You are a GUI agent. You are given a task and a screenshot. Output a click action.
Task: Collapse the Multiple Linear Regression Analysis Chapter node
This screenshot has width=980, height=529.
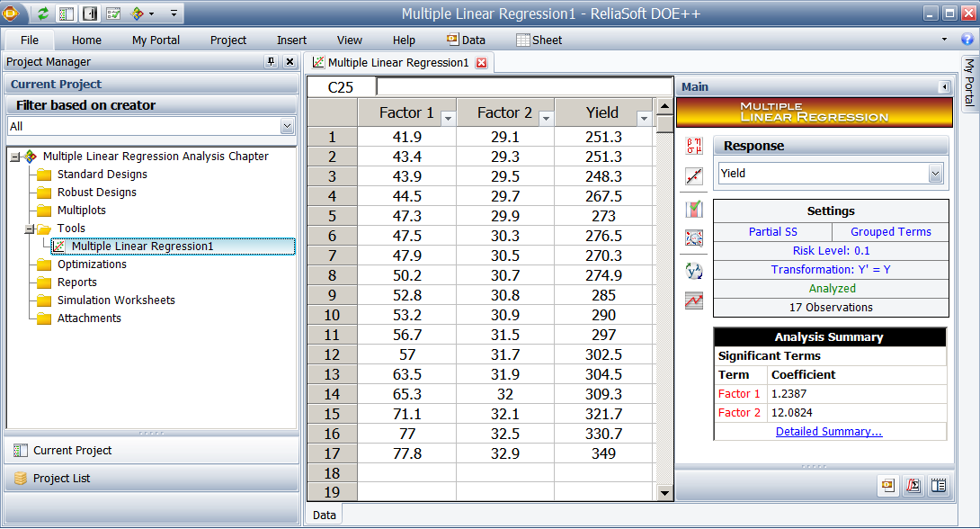click(x=15, y=157)
